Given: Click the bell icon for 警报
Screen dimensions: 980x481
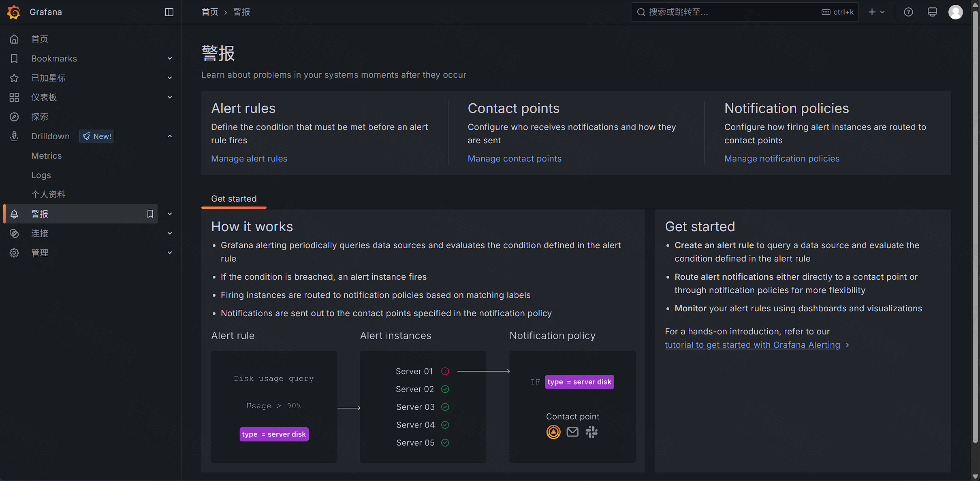Looking at the screenshot, I should click(x=14, y=214).
